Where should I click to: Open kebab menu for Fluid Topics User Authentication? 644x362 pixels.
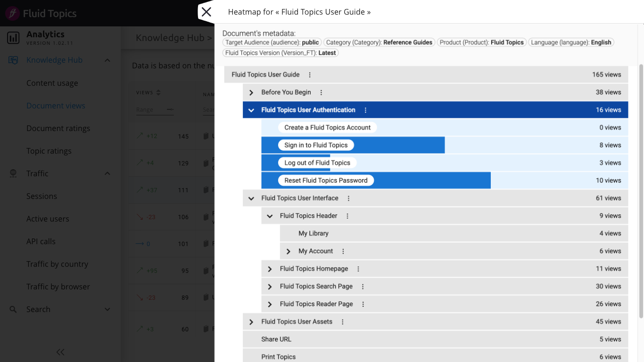(365, 110)
